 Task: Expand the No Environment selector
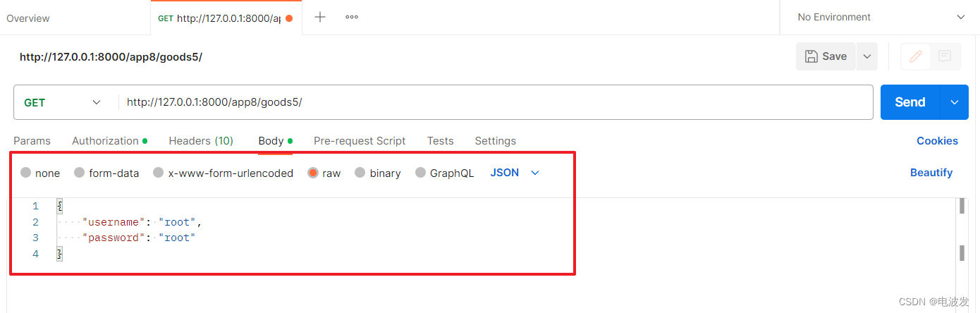coord(880,17)
